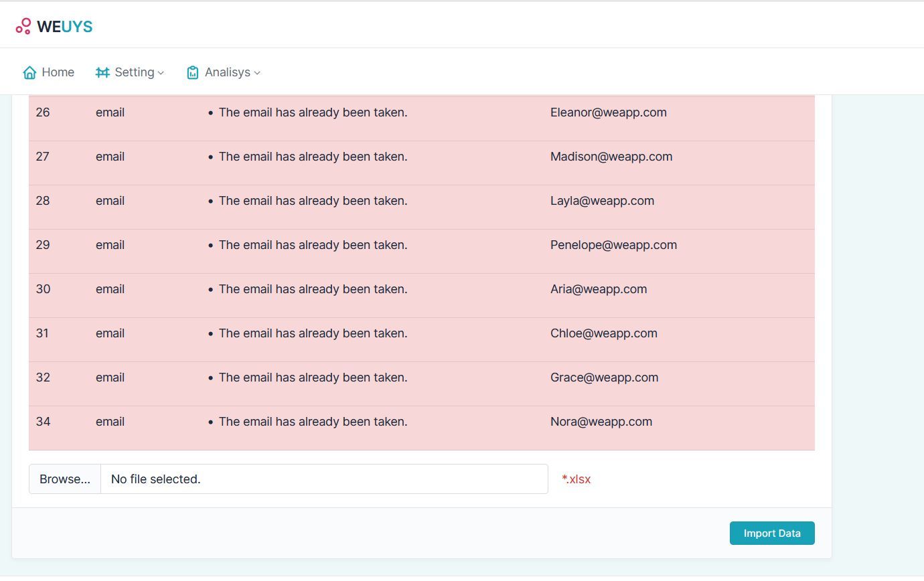This screenshot has width=924, height=581.
Task: Select the Madison@weapp.com email cell
Action: [611, 157]
